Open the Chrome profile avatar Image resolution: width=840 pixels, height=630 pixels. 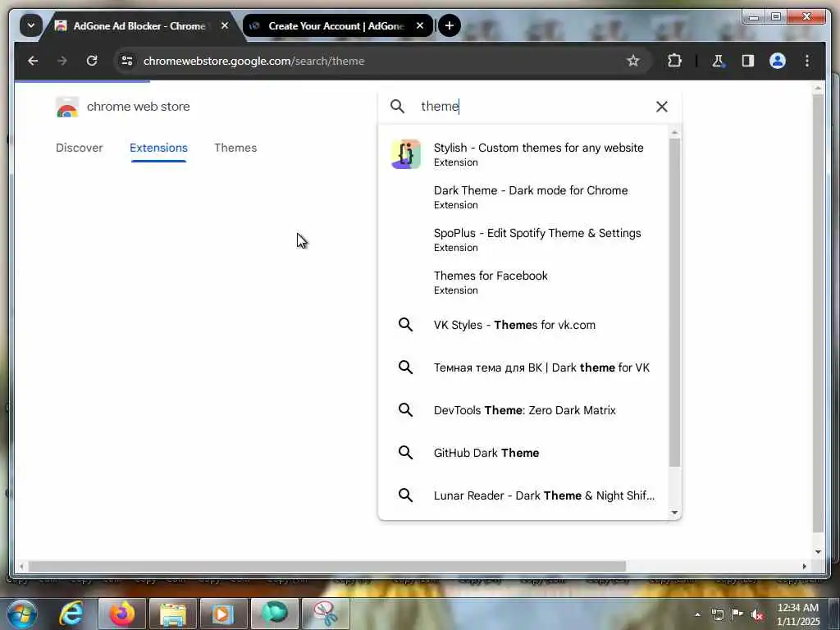click(x=778, y=61)
